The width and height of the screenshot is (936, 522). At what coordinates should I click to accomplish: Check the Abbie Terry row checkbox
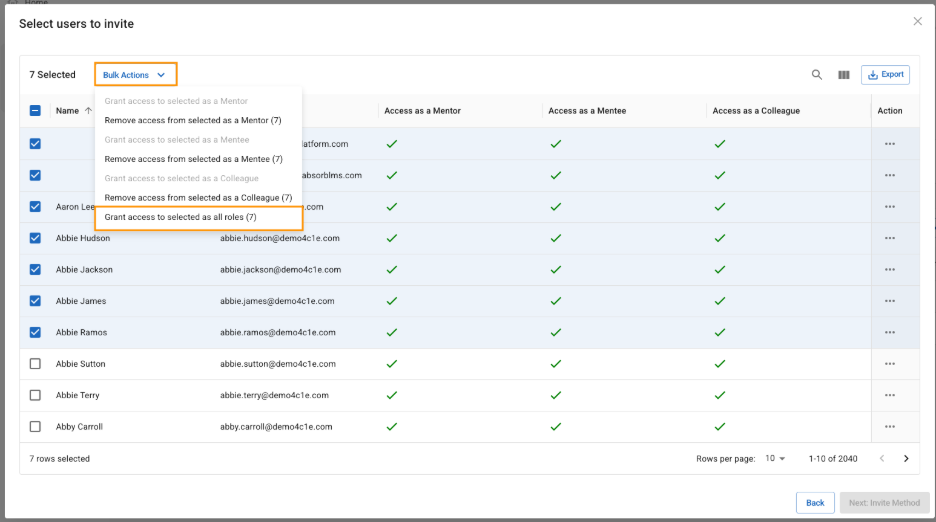[35, 395]
